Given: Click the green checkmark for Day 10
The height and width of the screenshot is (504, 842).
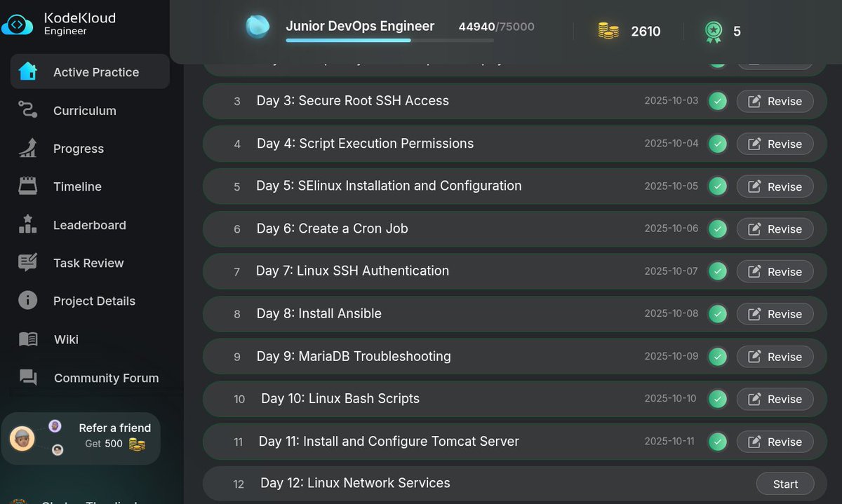Looking at the screenshot, I should [x=717, y=399].
